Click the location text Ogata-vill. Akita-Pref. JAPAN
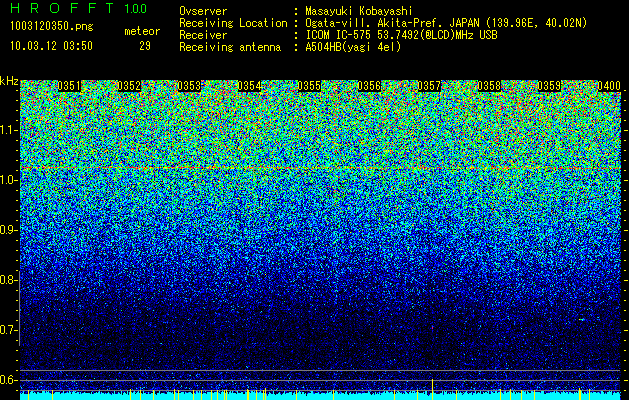 click(x=395, y=23)
